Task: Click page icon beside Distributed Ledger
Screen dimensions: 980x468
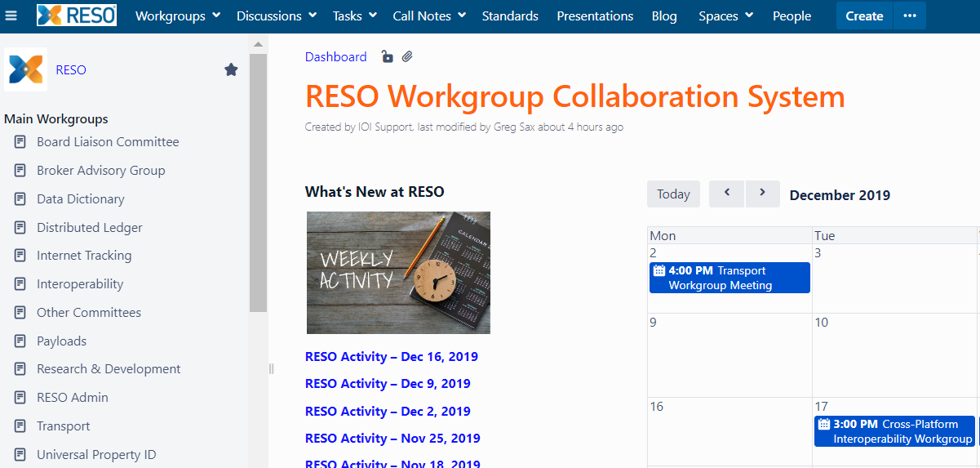Action: [20, 228]
